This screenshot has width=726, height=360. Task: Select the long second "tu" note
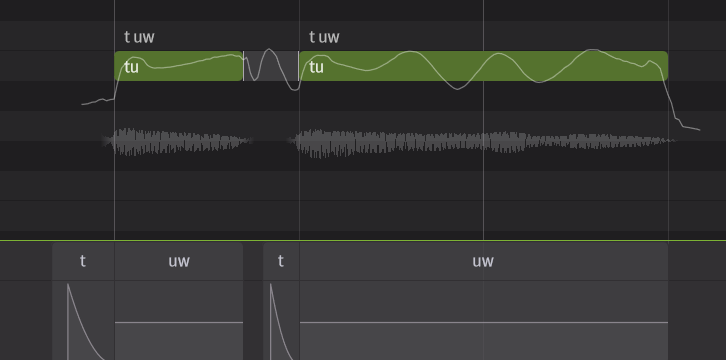pos(483,66)
